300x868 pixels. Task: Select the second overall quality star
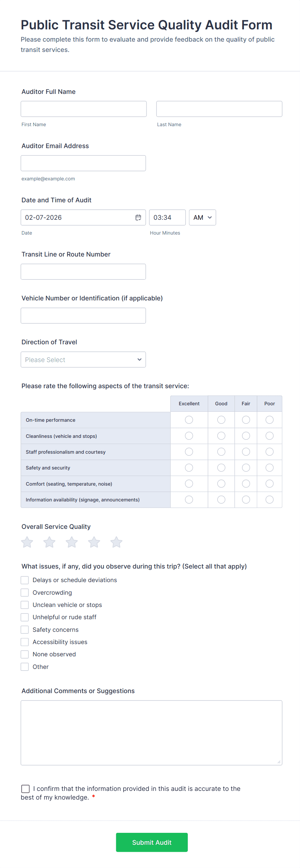[x=49, y=542]
